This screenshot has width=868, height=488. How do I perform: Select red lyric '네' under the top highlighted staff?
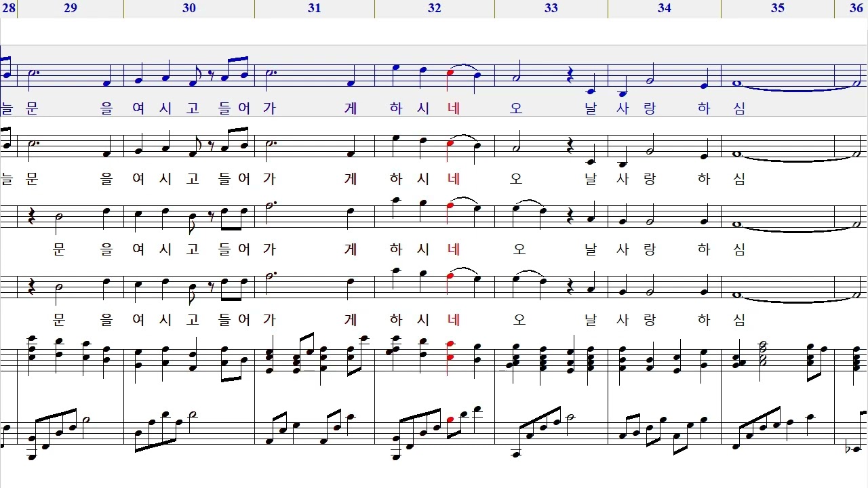point(454,108)
